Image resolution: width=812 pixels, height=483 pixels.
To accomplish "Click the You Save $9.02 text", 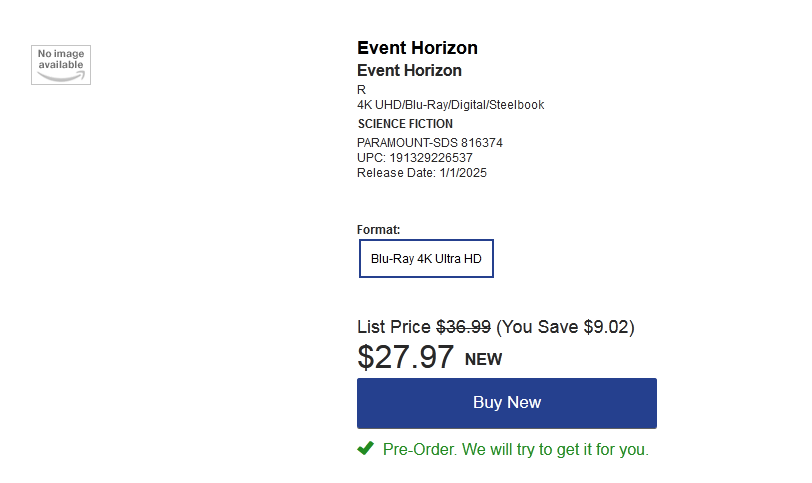I will pos(566,327).
